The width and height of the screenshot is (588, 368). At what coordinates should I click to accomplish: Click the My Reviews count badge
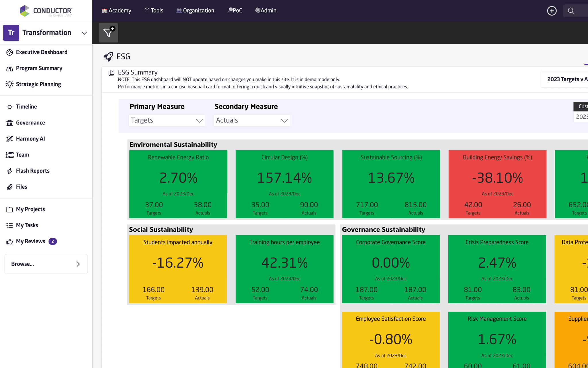tap(53, 242)
